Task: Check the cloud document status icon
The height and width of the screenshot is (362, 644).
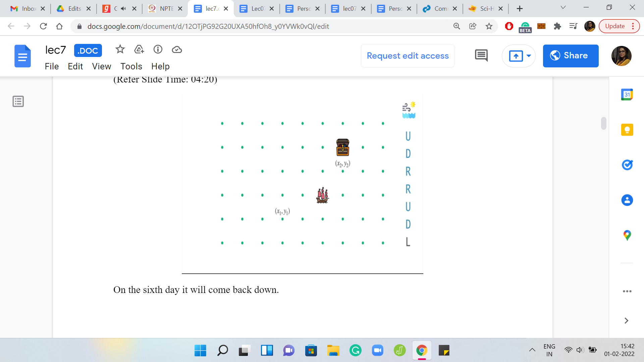Action: [x=177, y=50]
